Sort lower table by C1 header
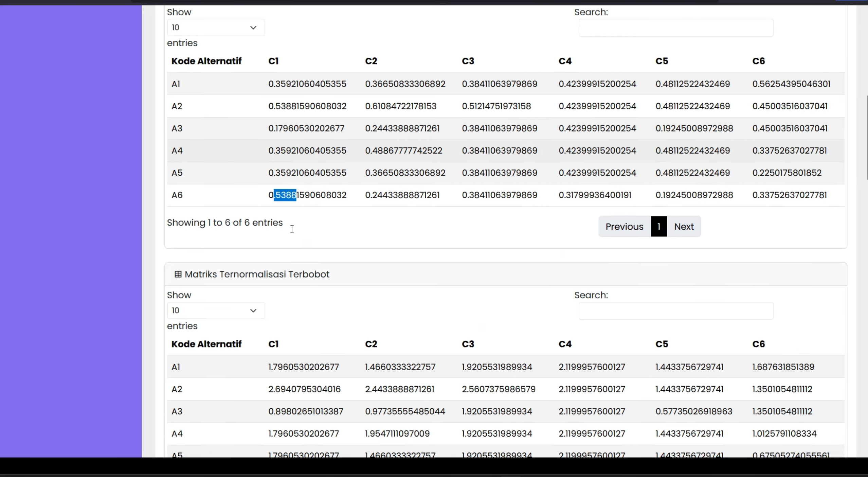 273,344
